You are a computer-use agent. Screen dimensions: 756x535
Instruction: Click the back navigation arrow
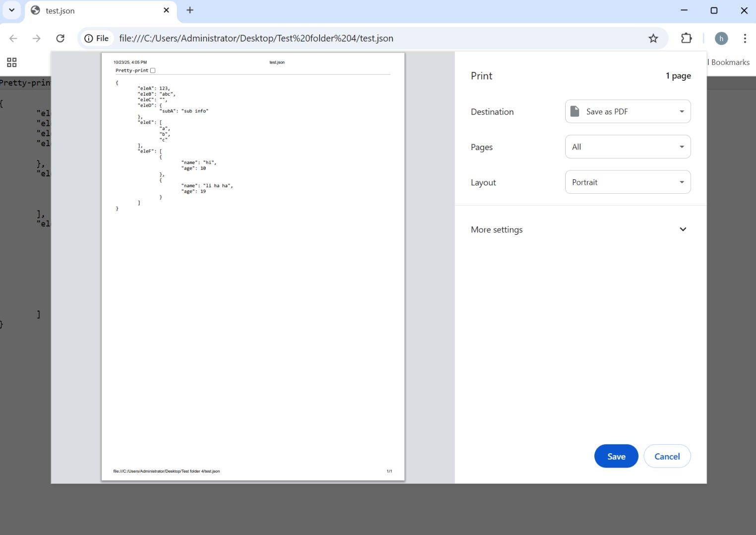point(13,38)
